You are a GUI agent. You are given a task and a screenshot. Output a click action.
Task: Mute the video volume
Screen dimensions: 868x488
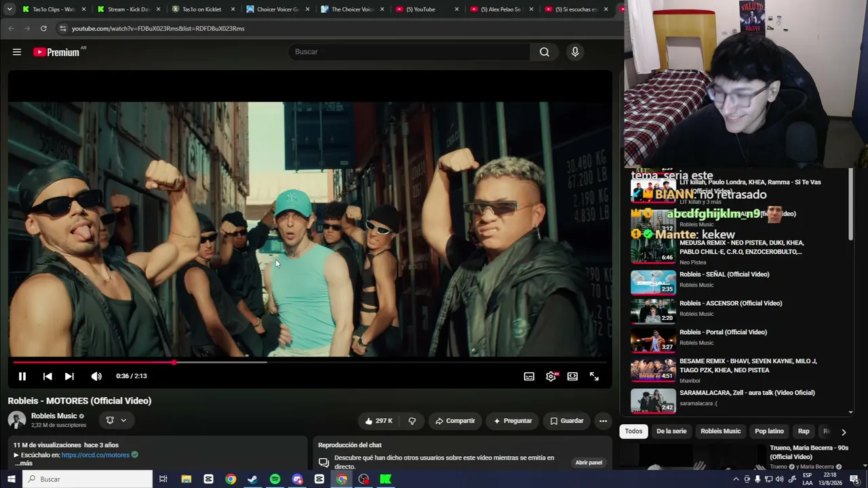pos(96,376)
